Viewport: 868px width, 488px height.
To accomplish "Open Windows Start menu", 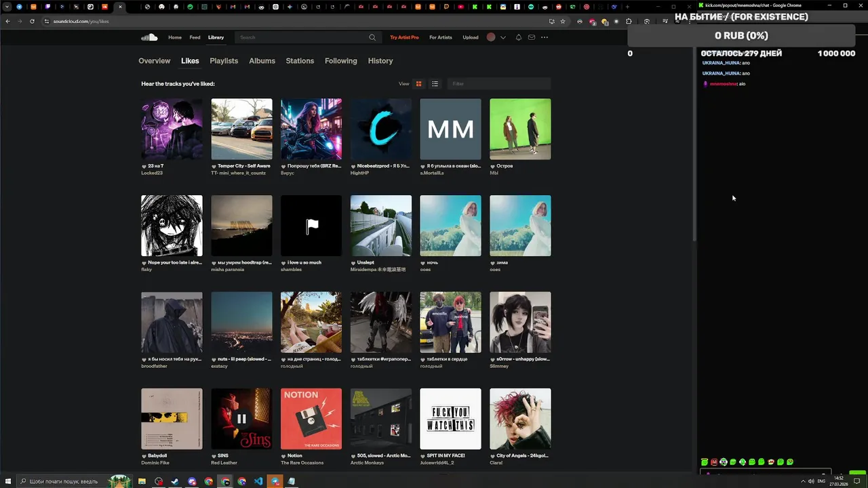I will click(7, 481).
